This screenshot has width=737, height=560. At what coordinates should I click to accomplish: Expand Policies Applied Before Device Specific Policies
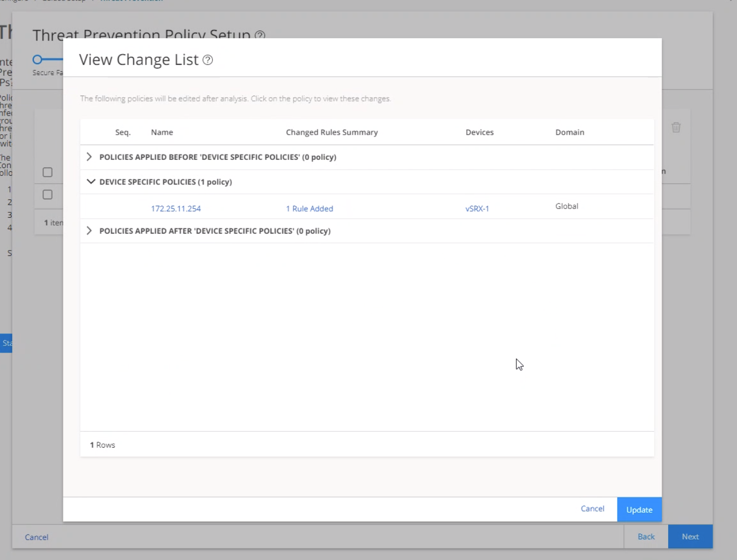(89, 157)
